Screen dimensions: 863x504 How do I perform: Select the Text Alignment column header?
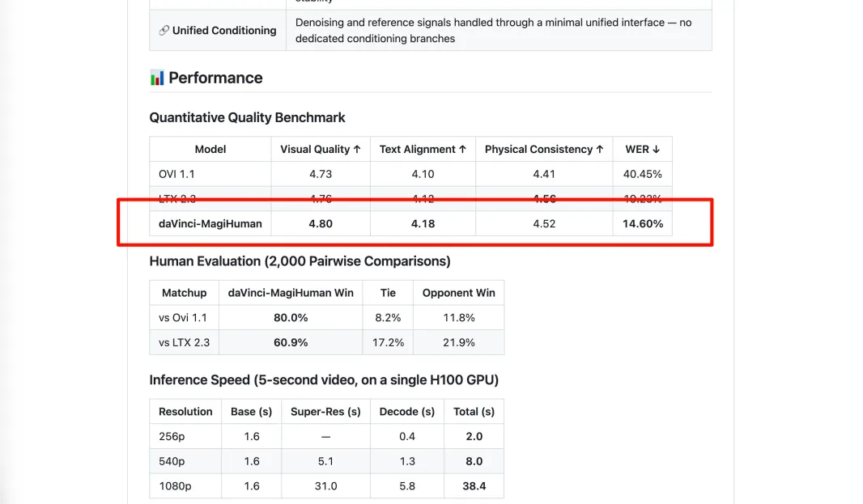pyautogui.click(x=423, y=149)
